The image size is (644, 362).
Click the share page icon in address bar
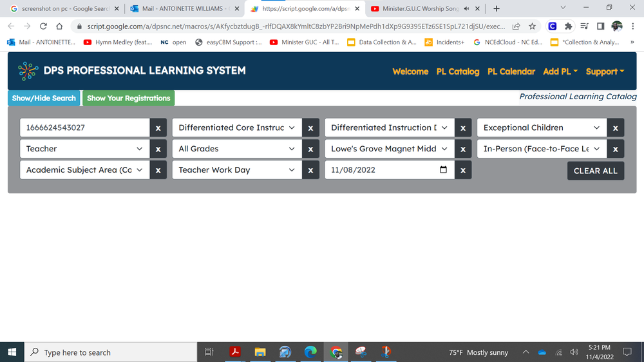pyautogui.click(x=516, y=26)
